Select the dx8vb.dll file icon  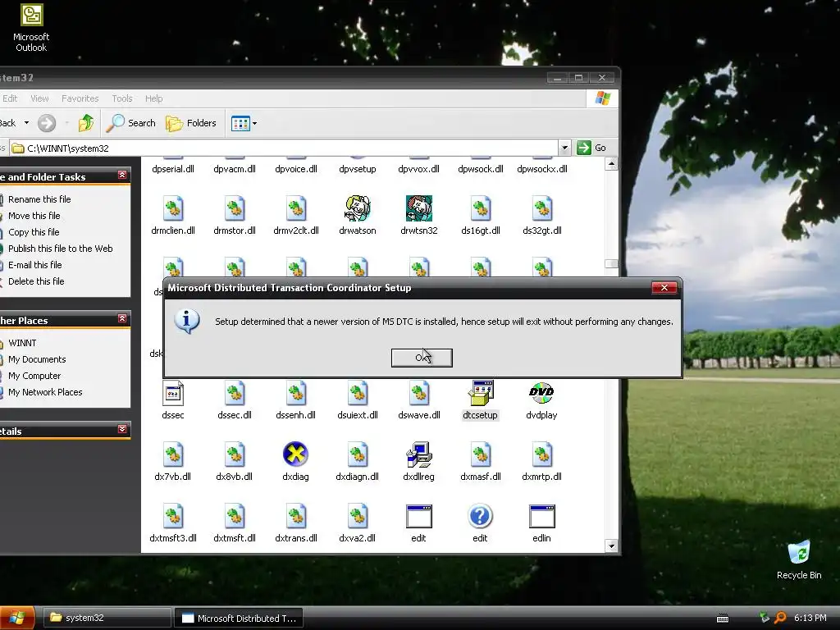235,454
